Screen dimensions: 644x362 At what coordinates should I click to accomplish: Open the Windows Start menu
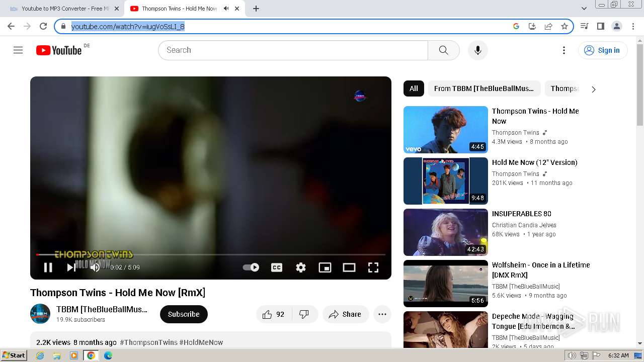pyautogui.click(x=14, y=355)
